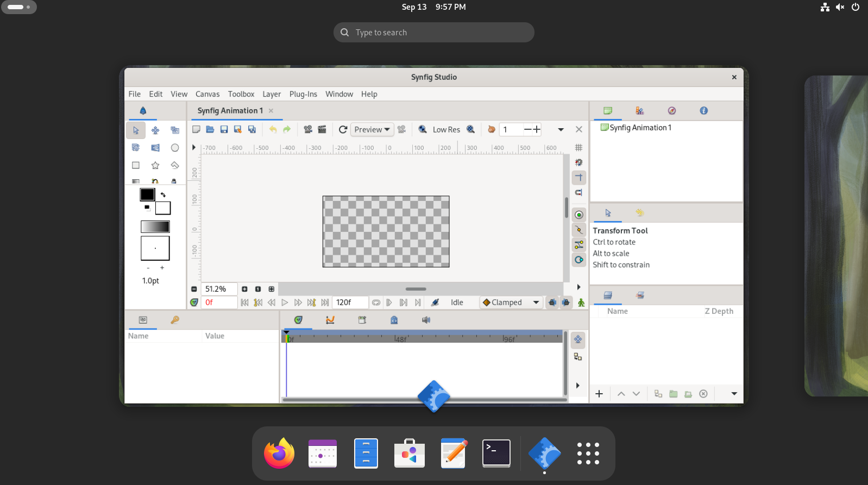The height and width of the screenshot is (485, 868).
Task: Redo the last undone action
Action: pos(287,129)
